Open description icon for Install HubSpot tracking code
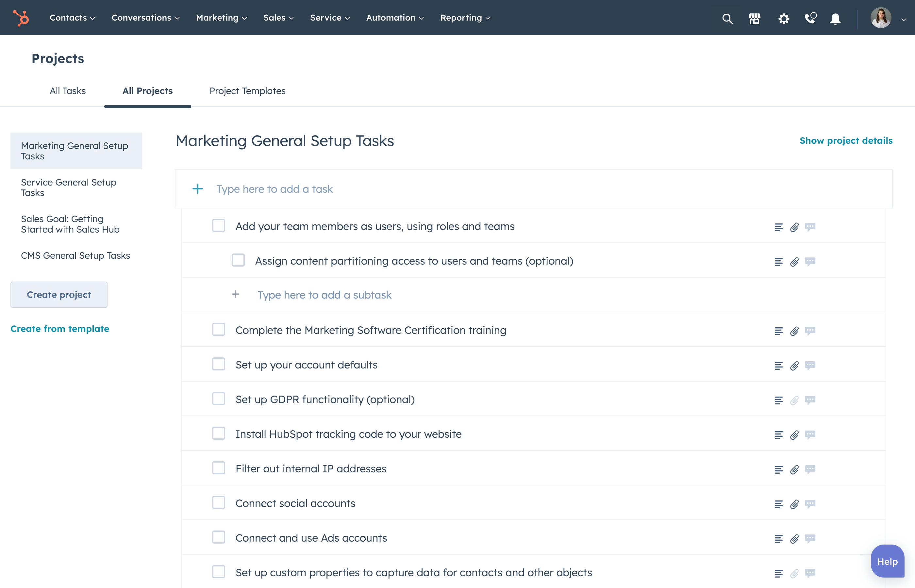The image size is (915, 588). tap(779, 434)
